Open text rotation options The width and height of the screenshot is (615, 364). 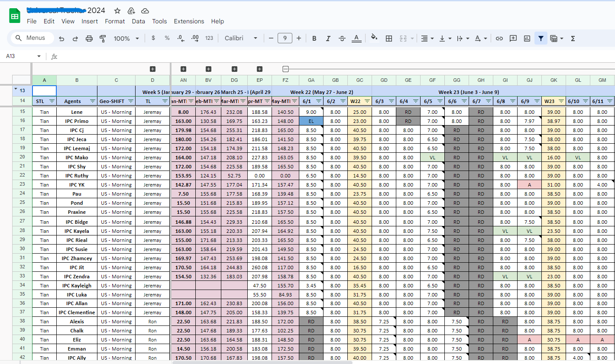(481, 39)
